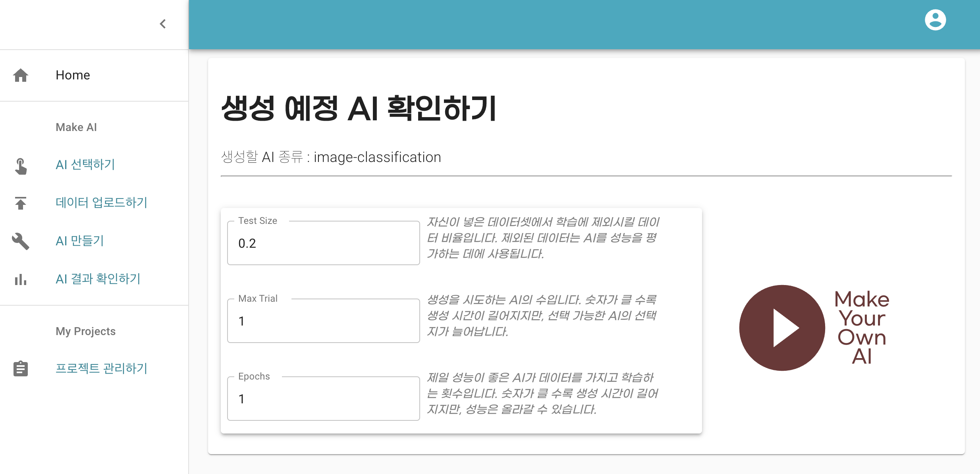Click the Make Your Own AI text
Screen dimensions: 980x474
862,328
